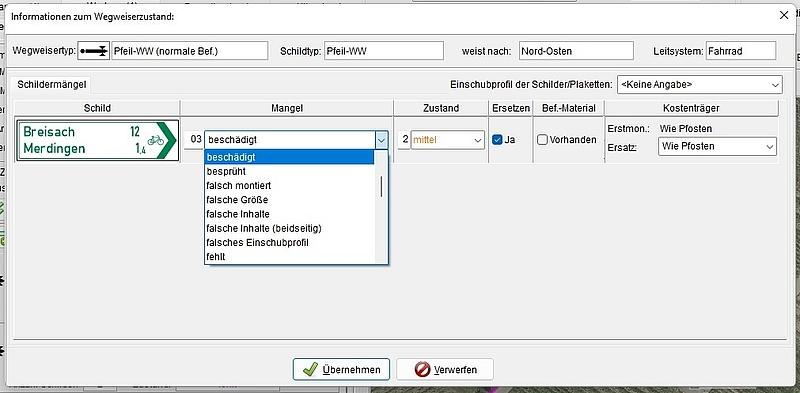Screen dimensions: 800x393
Task: Select besprüht in the Mangel list
Action: point(289,172)
